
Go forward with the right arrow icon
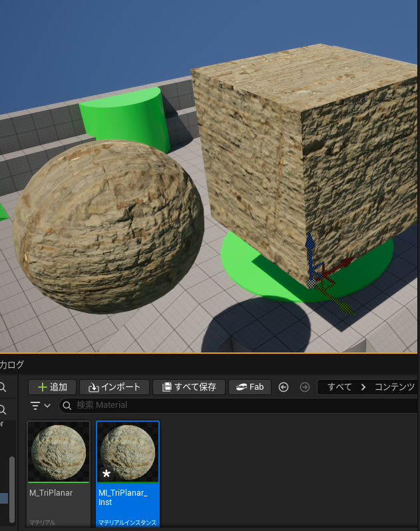[305, 387]
